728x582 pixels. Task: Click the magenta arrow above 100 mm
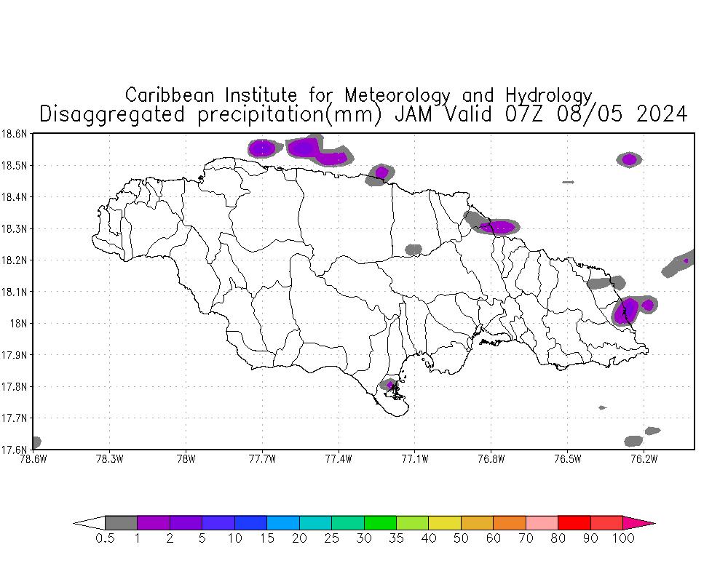coord(639,522)
